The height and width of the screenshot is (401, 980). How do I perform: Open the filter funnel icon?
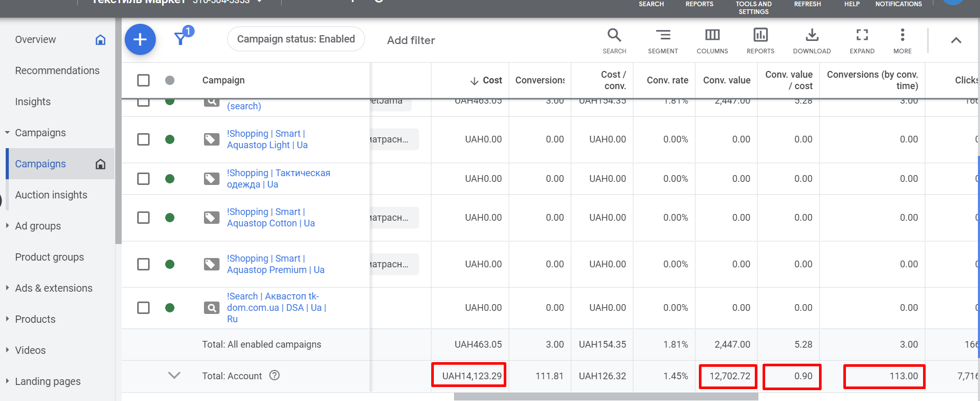click(180, 39)
